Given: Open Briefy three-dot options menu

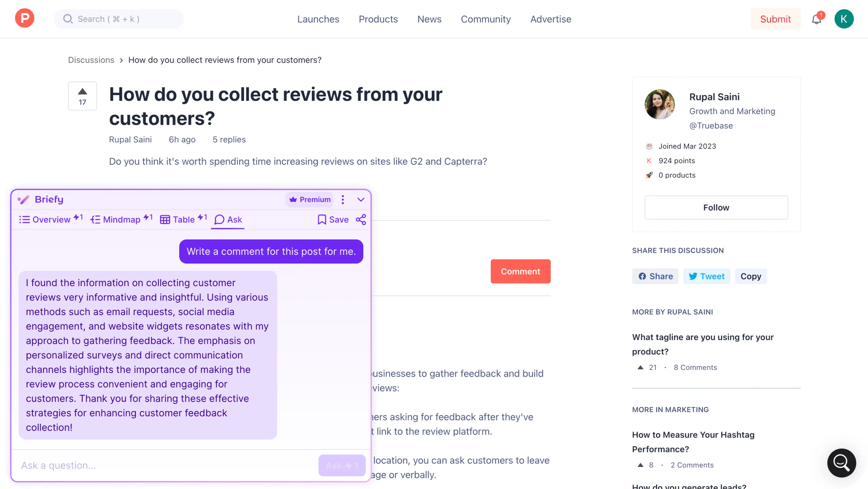Looking at the screenshot, I should coord(343,200).
